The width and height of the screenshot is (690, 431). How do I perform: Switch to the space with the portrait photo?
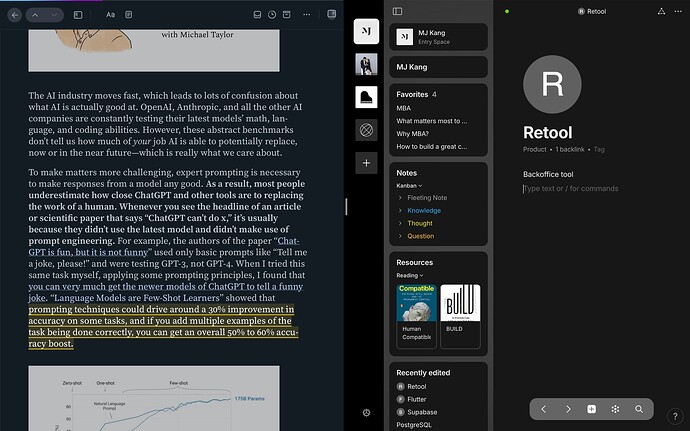point(366,64)
